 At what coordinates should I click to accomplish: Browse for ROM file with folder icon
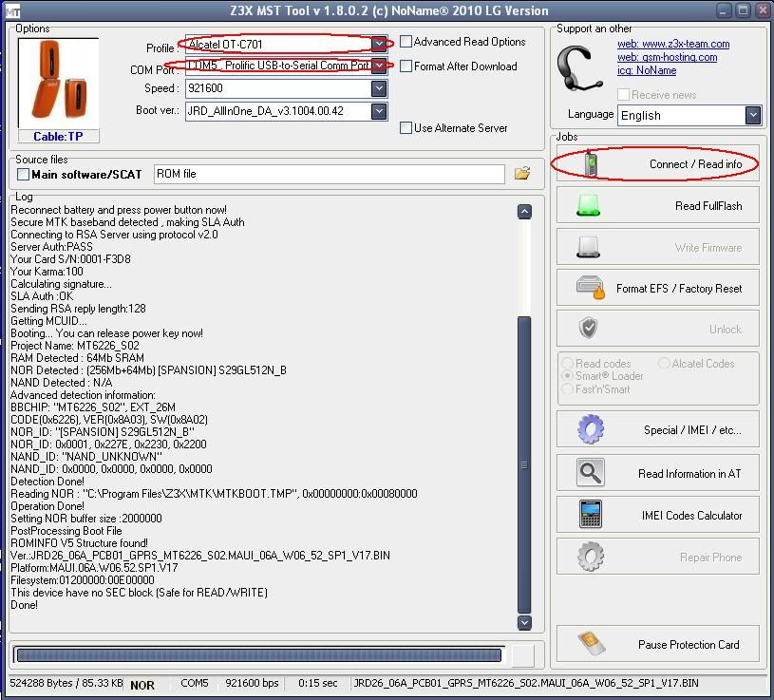tap(521, 174)
